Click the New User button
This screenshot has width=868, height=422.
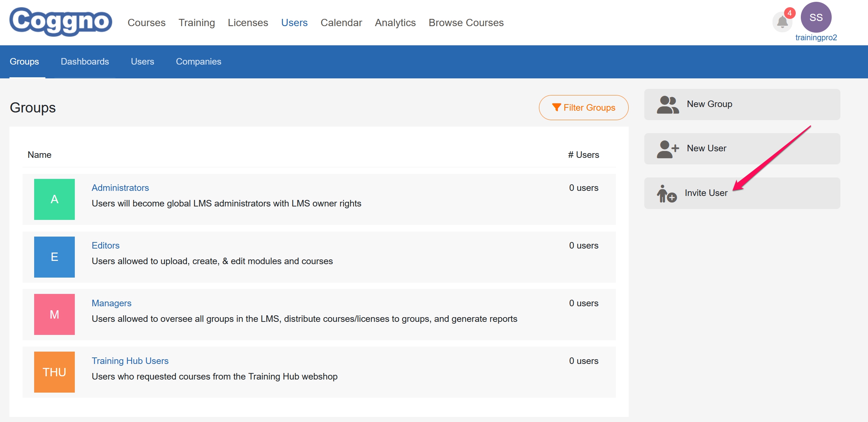coord(742,149)
